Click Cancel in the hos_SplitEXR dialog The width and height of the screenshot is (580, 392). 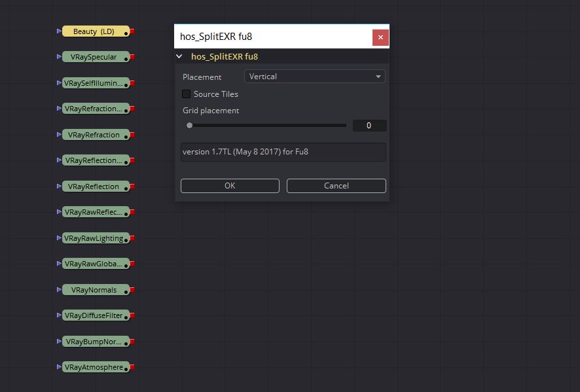tap(336, 186)
